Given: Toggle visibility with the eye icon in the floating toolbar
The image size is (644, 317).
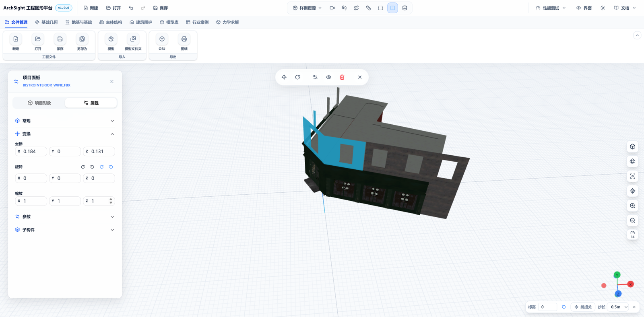Looking at the screenshot, I should click(x=329, y=77).
